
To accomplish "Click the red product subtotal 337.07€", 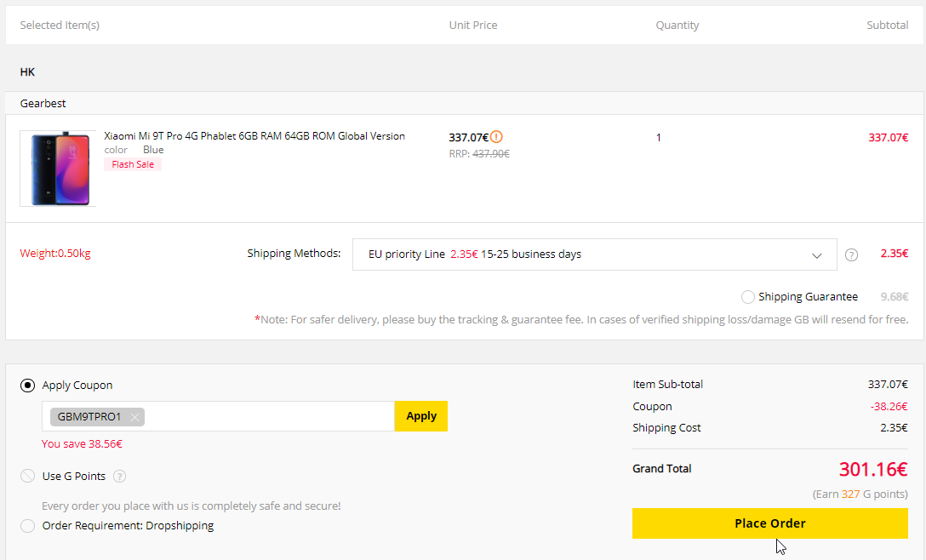I will [x=889, y=138].
